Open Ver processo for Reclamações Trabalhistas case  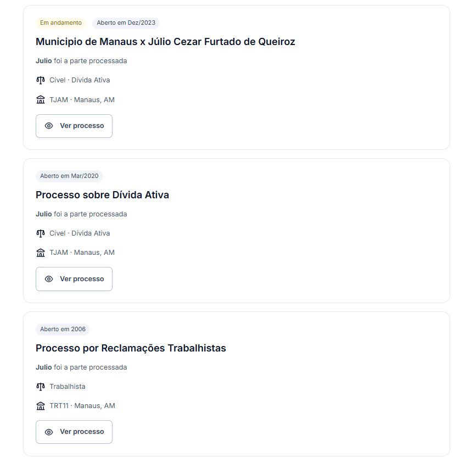click(x=74, y=432)
